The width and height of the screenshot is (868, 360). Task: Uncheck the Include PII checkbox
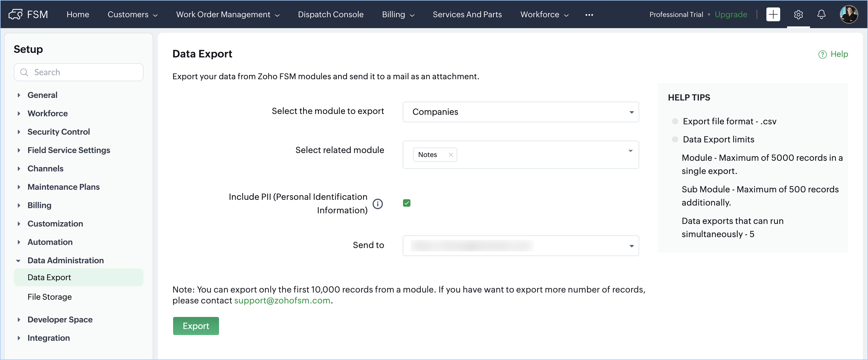406,203
